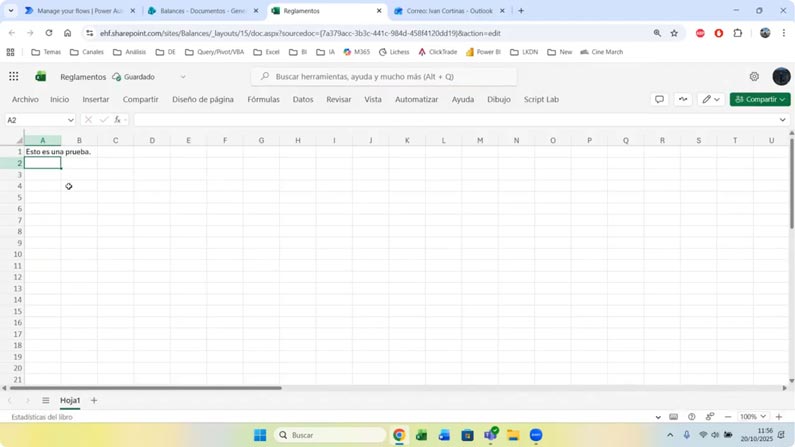Expand the Name Box dropdown
795x447 pixels.
tap(70, 120)
